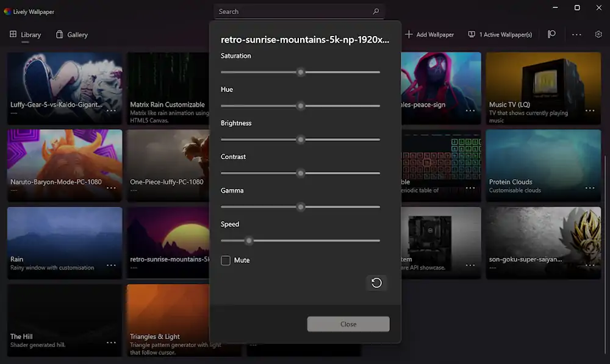Click the Add Wallpaper plus icon
Image resolution: width=610 pixels, height=364 pixels.
[409, 35]
